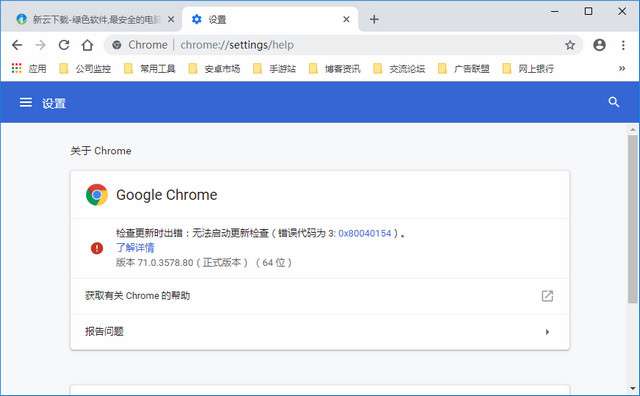Screen dimensions: 640x396
Task: Click the 了解详情 link
Action: (135, 247)
